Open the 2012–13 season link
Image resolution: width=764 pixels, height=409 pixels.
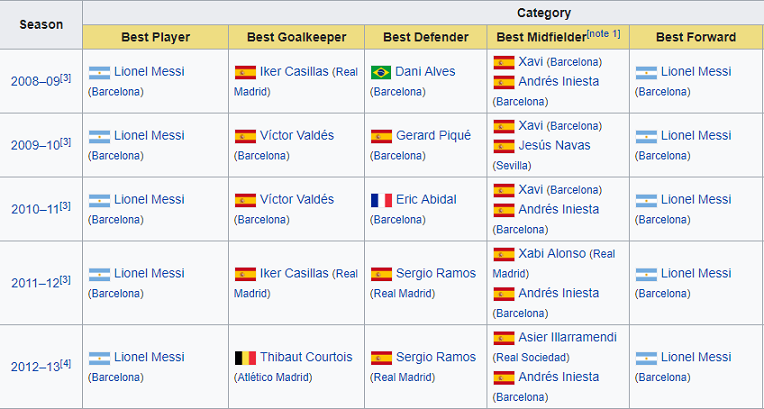[x=34, y=366]
